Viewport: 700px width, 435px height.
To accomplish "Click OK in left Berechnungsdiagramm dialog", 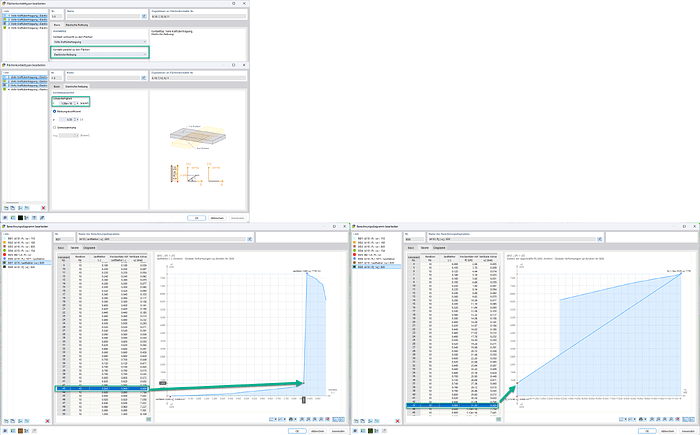I will (297, 431).
